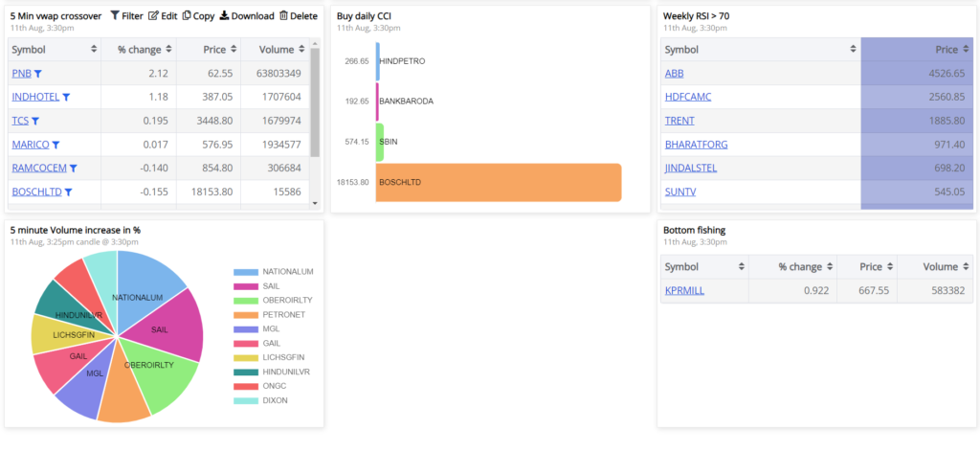Click the funnel icon next to BOSCHLTD
Screen dimensions: 980x452
pos(67,192)
